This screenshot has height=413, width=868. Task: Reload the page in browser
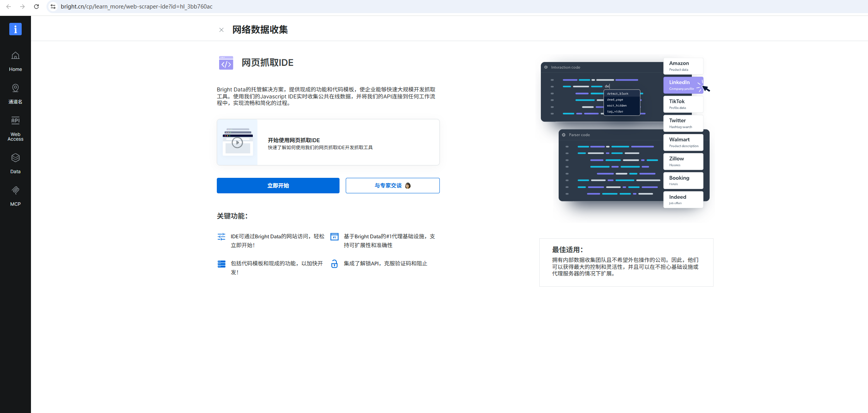pos(36,7)
